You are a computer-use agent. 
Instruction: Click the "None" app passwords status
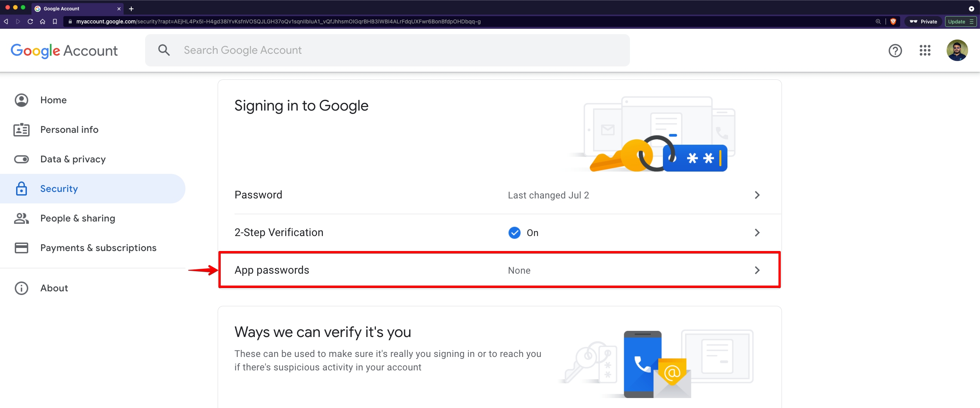[519, 270]
